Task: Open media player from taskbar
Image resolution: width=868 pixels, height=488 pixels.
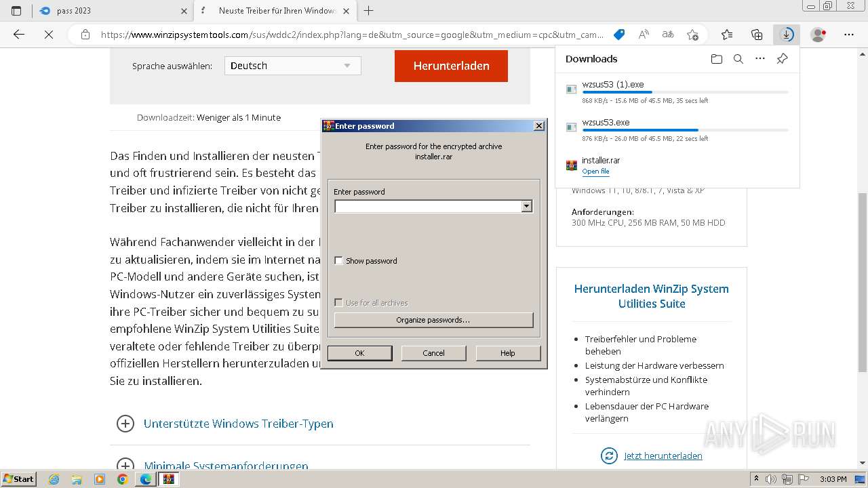Action: [x=100, y=479]
